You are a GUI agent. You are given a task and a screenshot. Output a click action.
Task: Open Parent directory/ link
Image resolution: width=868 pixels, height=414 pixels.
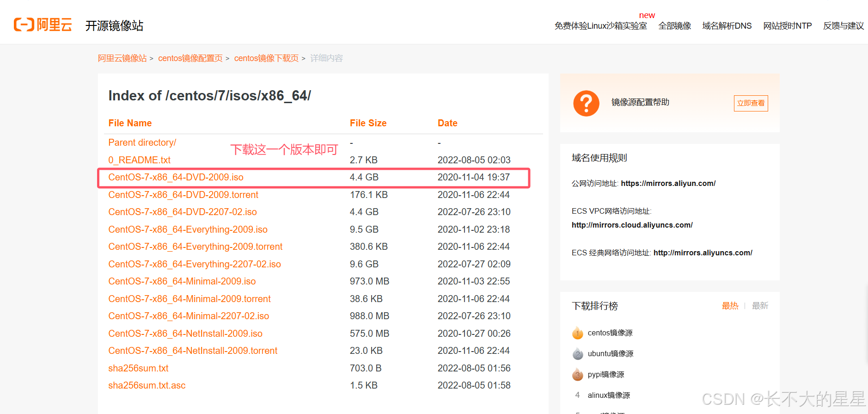pos(142,142)
